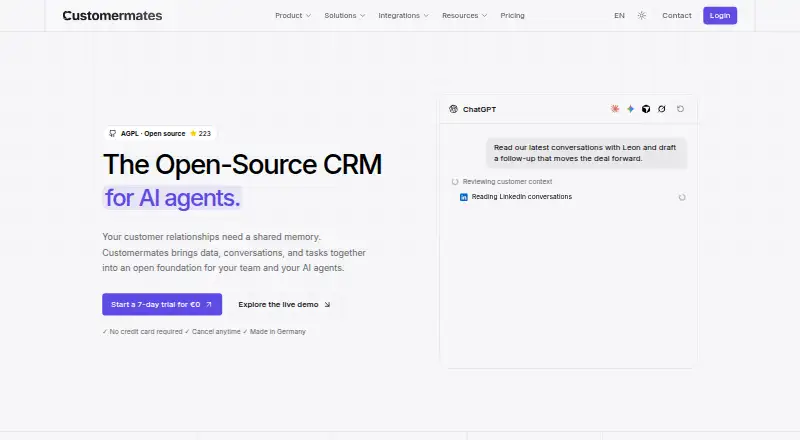Screen dimensions: 800x440
Task: Click the 'ChatGPT' panel title
Action: coord(479,109)
